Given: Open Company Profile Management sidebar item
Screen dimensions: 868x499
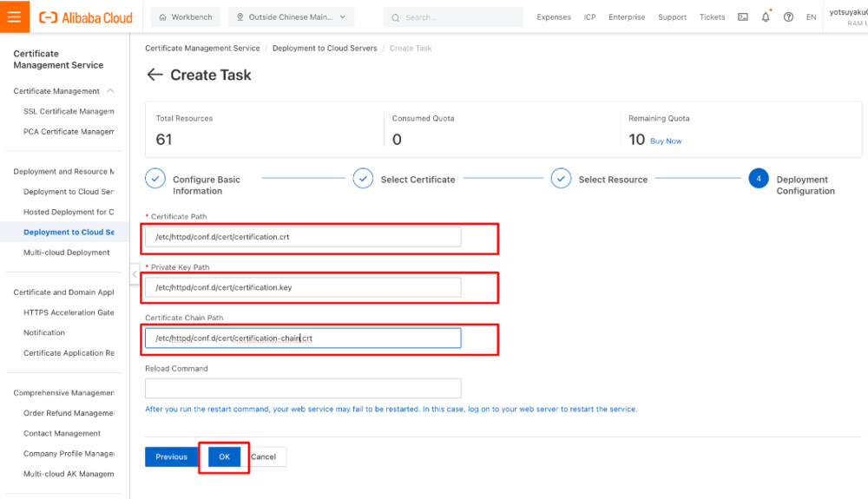Looking at the screenshot, I should [x=69, y=453].
